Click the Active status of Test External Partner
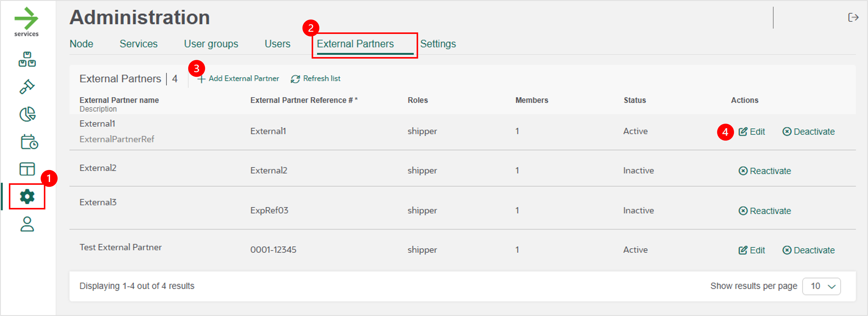Image resolution: width=868 pixels, height=316 pixels. (635, 250)
